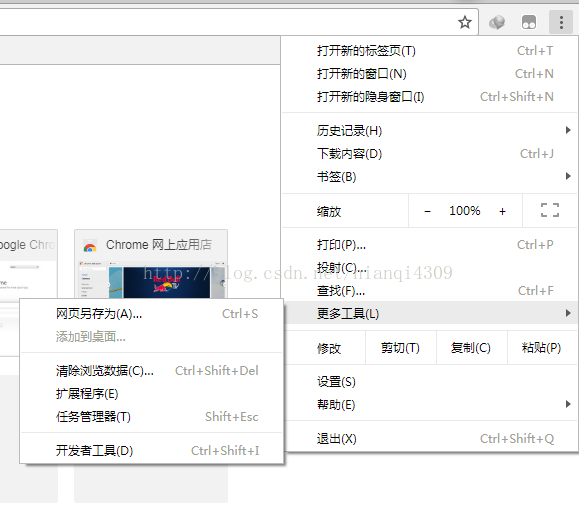Screen dimensions: 579x525
Task: Choose 打印(P)... from the menu
Action: (430, 245)
